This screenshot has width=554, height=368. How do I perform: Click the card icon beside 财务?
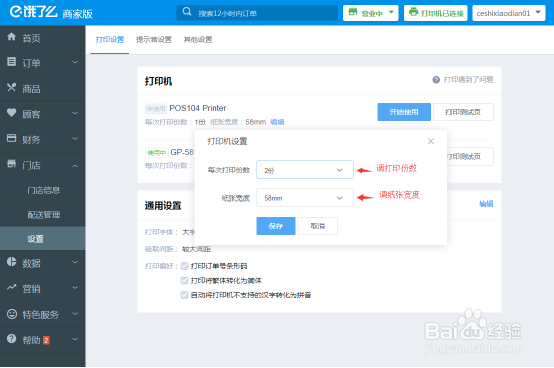(12, 138)
